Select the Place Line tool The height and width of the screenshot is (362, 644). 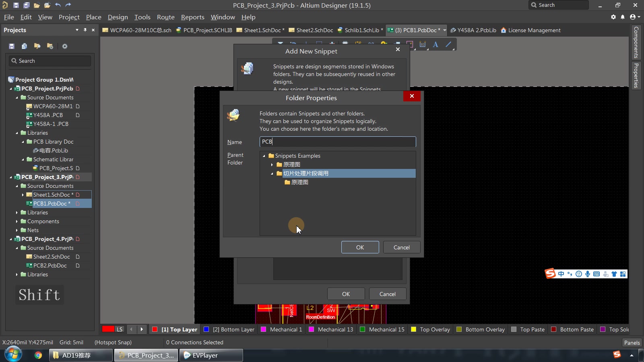[x=448, y=45]
